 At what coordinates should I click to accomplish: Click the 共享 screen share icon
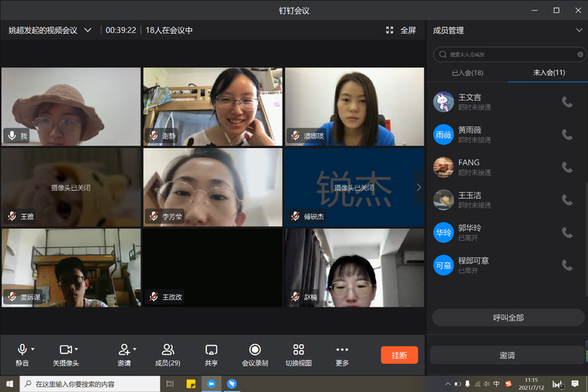211,350
